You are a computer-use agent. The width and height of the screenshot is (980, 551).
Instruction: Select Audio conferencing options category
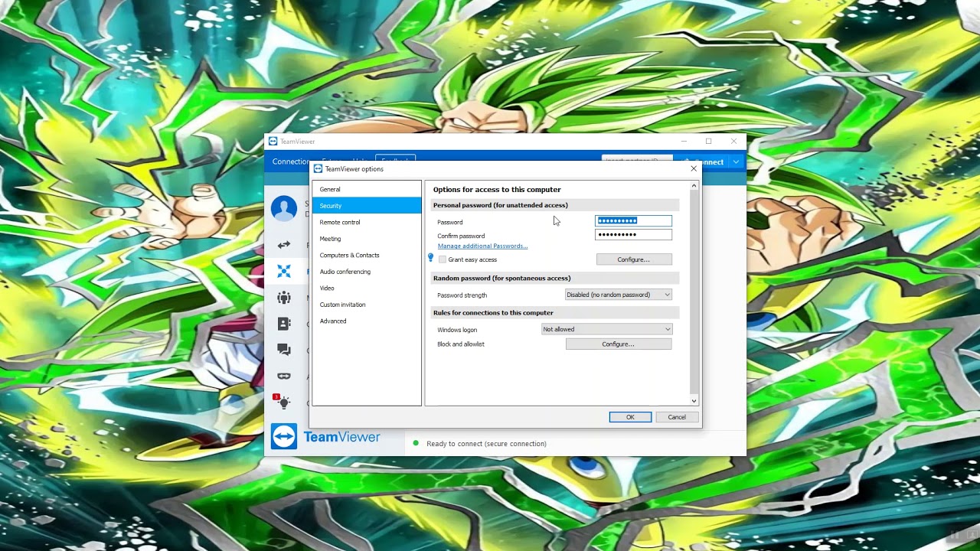tap(367, 272)
